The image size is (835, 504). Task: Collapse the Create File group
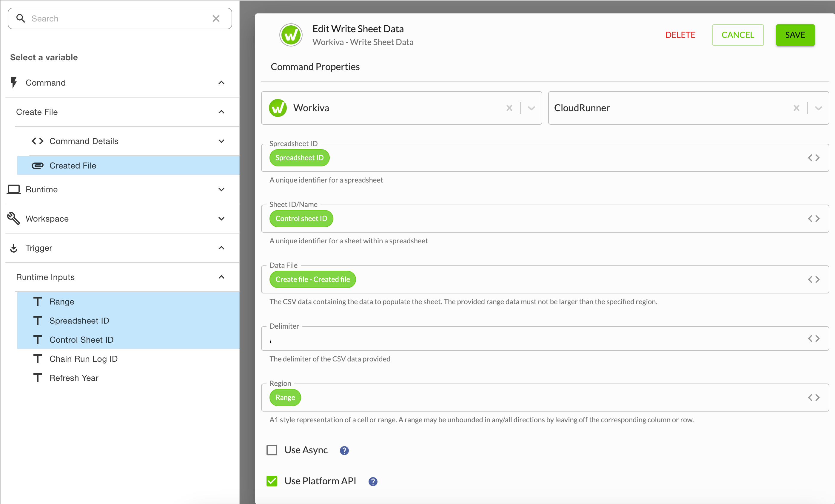click(221, 112)
